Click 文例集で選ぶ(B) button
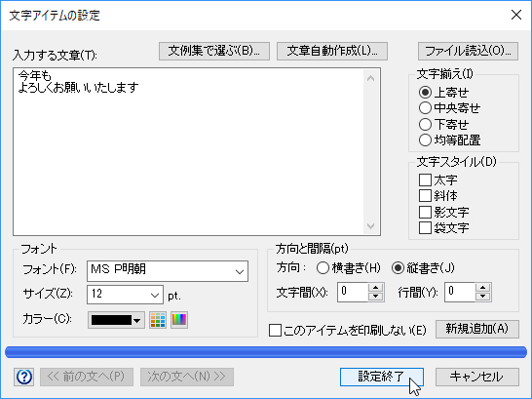Viewport: 532px width, 399px height. click(214, 52)
